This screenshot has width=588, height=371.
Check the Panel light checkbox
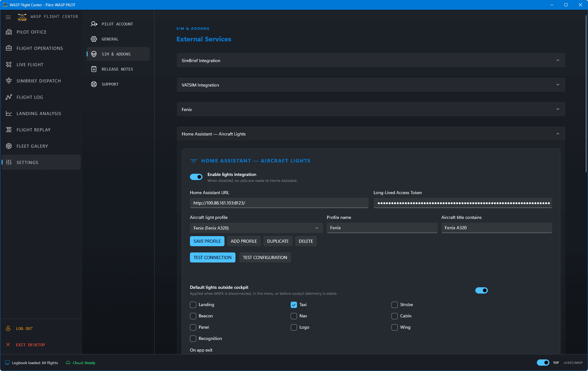[193, 327]
